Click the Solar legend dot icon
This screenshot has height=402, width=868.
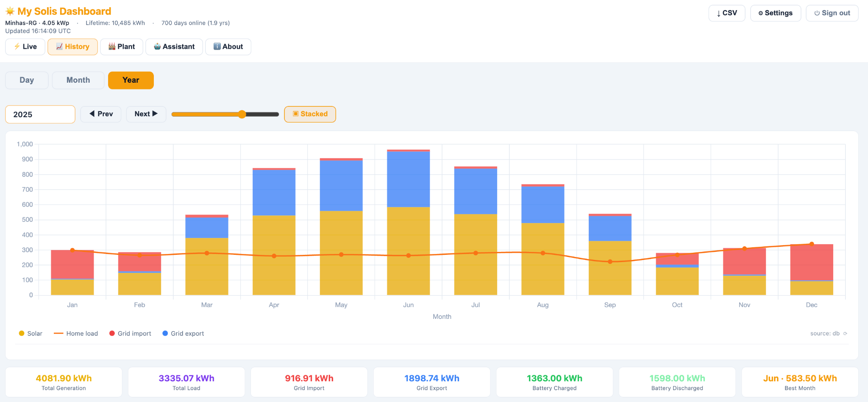point(22,333)
